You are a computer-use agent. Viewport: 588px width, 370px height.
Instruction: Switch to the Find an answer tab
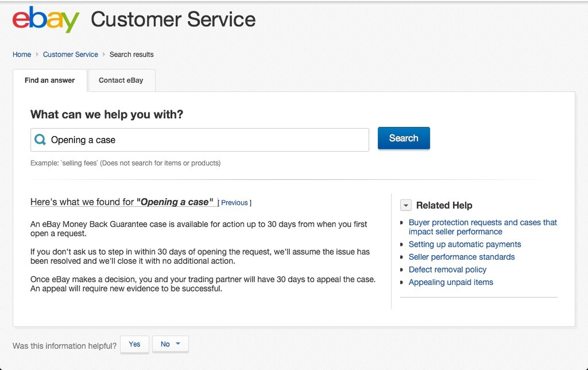50,80
